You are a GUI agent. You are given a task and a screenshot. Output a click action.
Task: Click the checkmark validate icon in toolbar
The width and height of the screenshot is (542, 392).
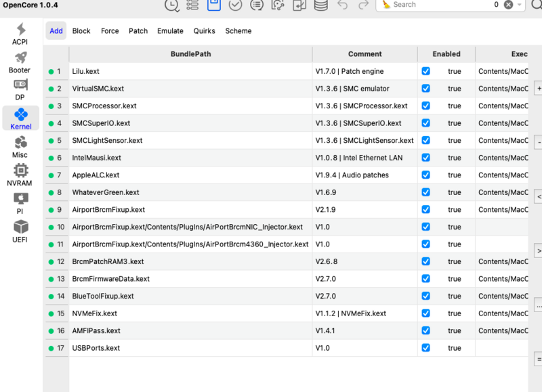[x=235, y=5]
